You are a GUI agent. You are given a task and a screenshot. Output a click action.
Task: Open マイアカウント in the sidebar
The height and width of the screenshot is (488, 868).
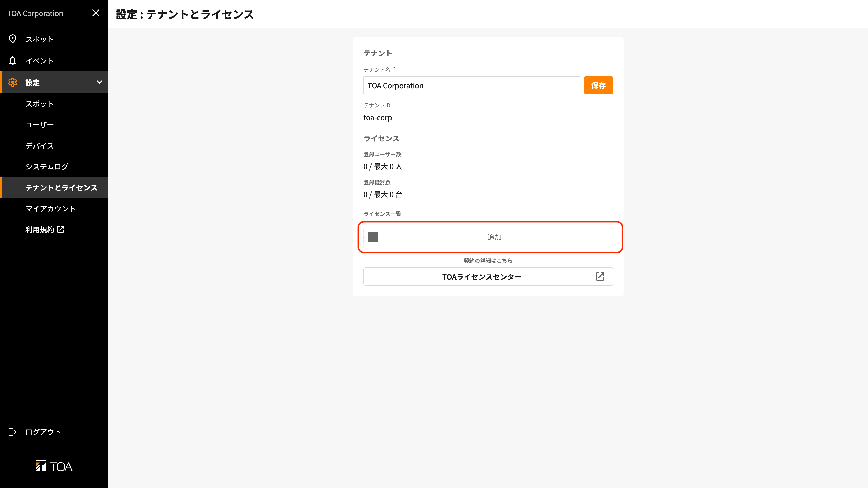pyautogui.click(x=54, y=209)
